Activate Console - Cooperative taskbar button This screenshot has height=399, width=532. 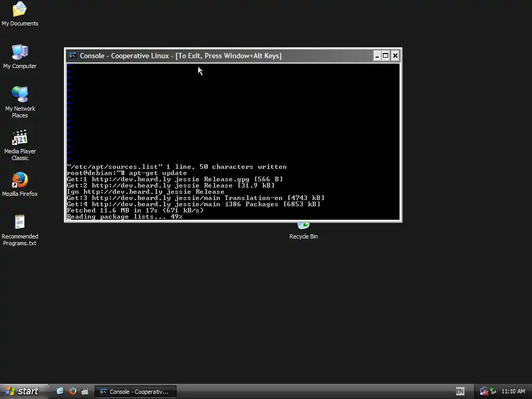[136, 392]
